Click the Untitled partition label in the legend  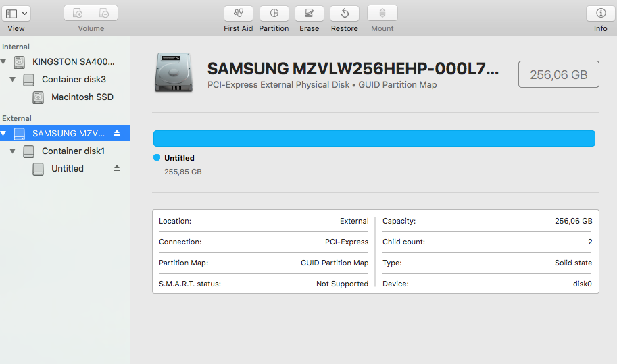180,158
